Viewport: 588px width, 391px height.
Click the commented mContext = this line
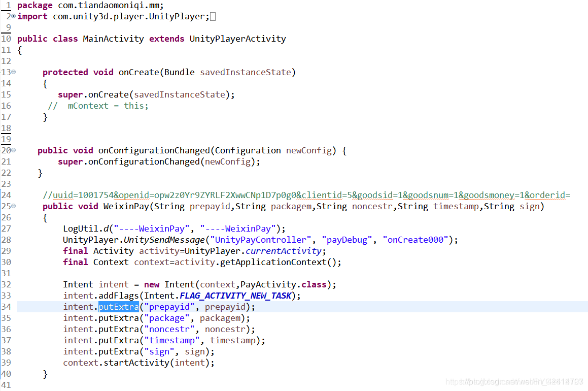(98, 106)
